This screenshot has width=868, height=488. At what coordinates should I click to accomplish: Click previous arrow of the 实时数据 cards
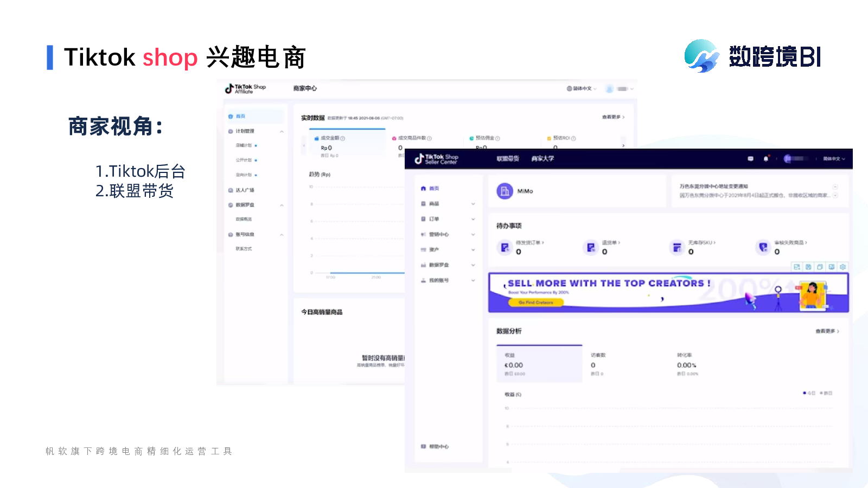304,145
